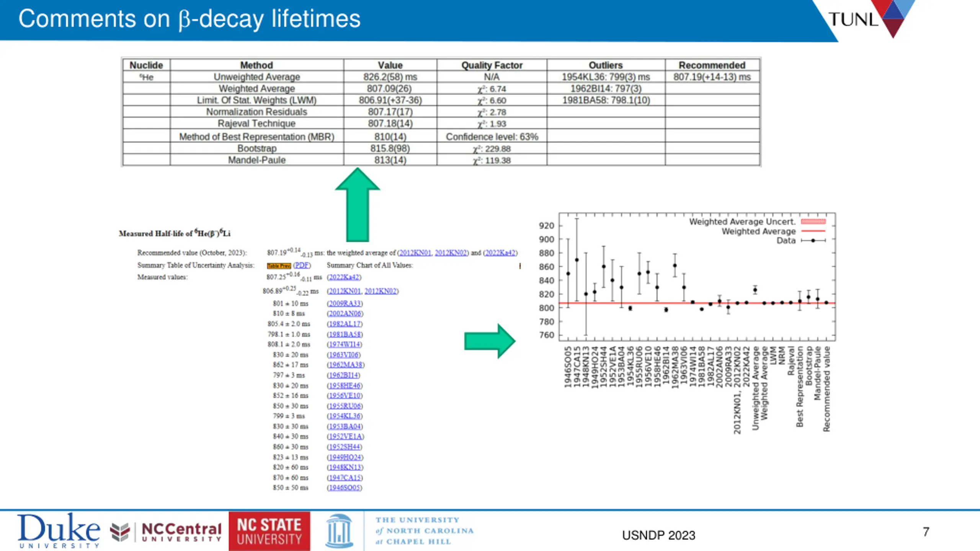
Task: Open the 1962BI14 reference link
Action: 343,375
